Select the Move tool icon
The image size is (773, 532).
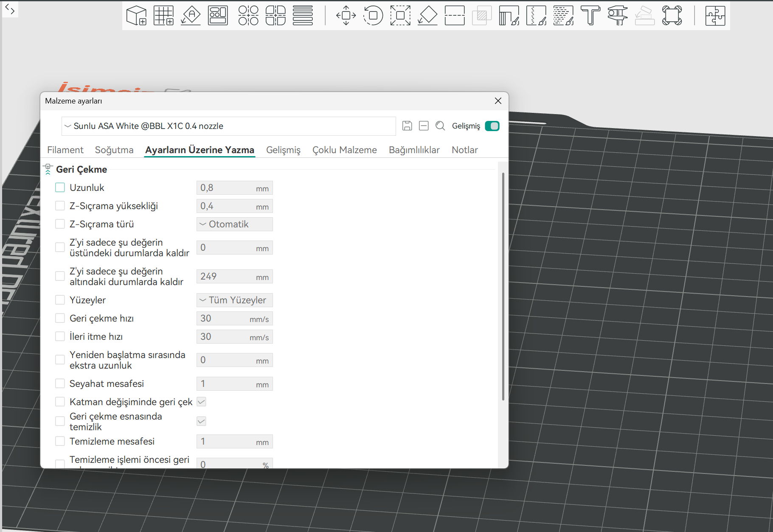[x=346, y=16]
